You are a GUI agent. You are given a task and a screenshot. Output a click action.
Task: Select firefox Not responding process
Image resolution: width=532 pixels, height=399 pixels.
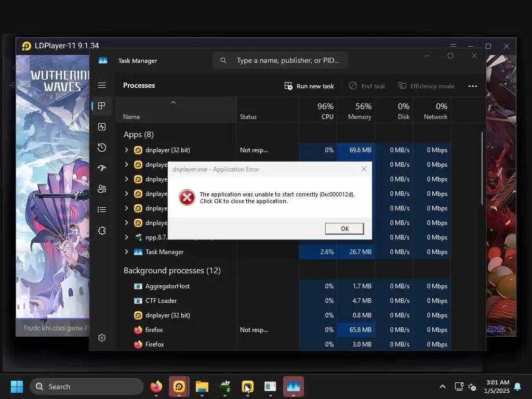click(x=283, y=330)
